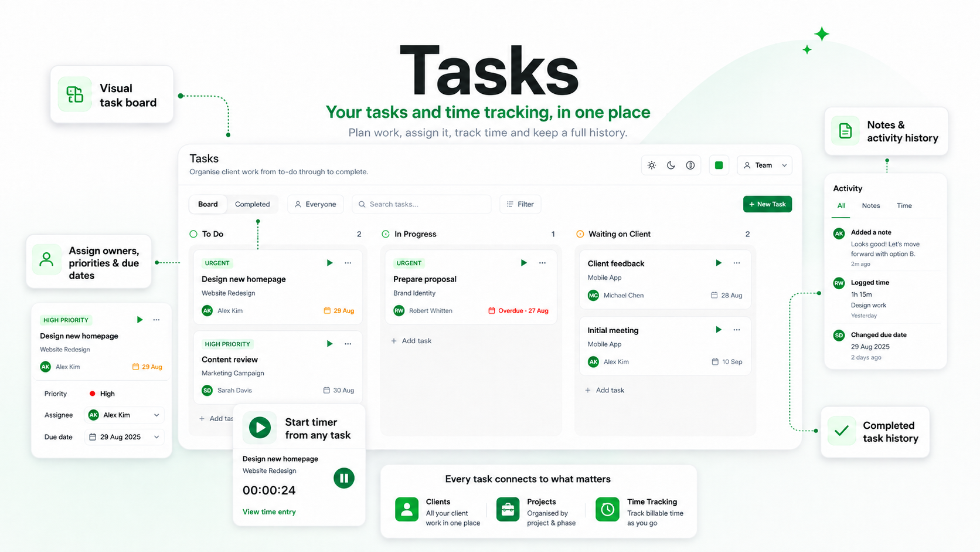Click AK avatar on Added a note entry

click(839, 233)
